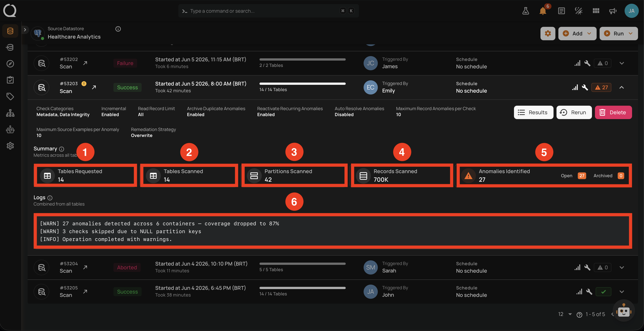The image size is (644, 331).
Task: Click the 14 / 14 Tables progress bar of #53203
Action: click(x=302, y=84)
